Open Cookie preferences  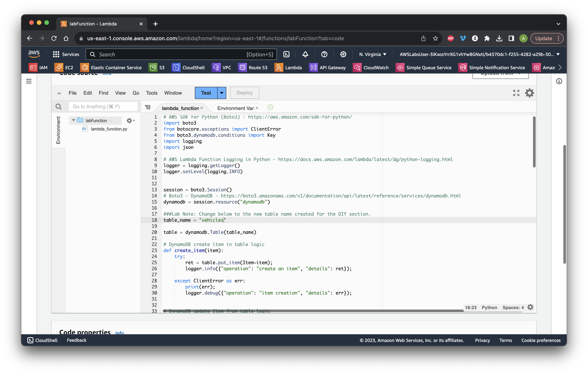[541, 340]
